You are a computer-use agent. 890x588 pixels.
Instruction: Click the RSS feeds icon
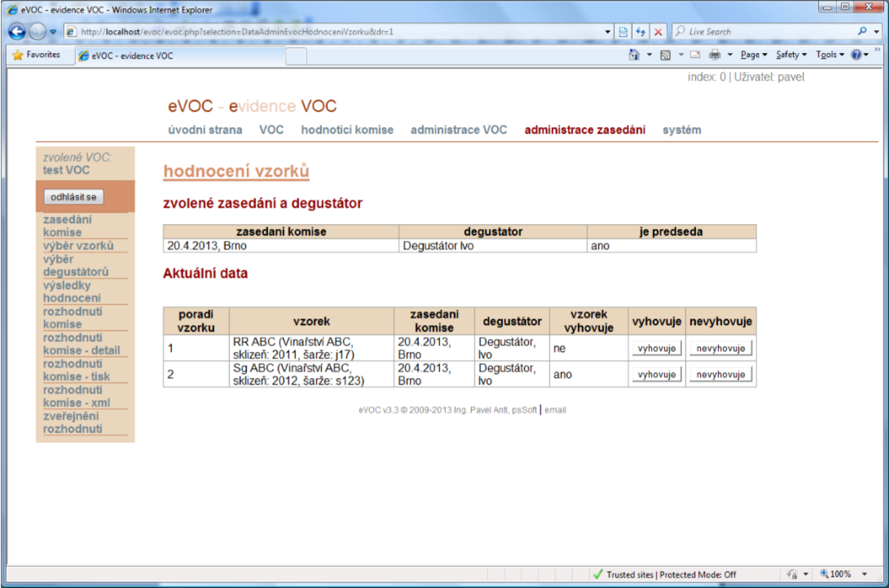tap(665, 55)
